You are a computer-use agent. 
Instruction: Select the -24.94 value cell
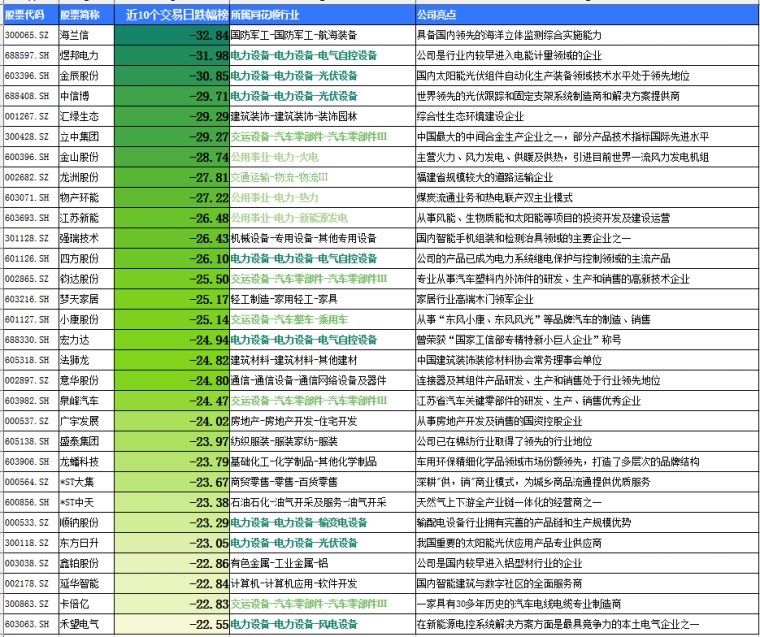coord(172,340)
